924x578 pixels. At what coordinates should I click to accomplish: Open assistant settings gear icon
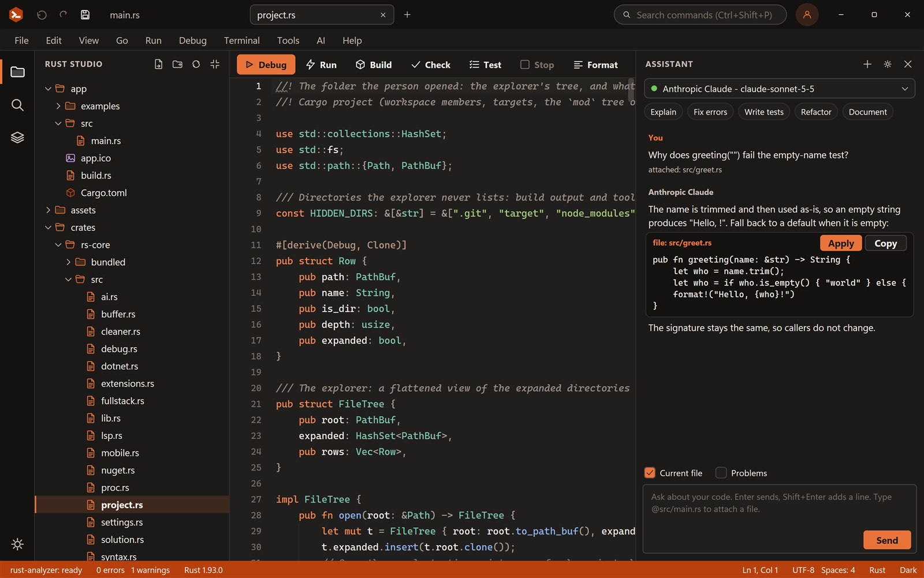click(x=888, y=64)
